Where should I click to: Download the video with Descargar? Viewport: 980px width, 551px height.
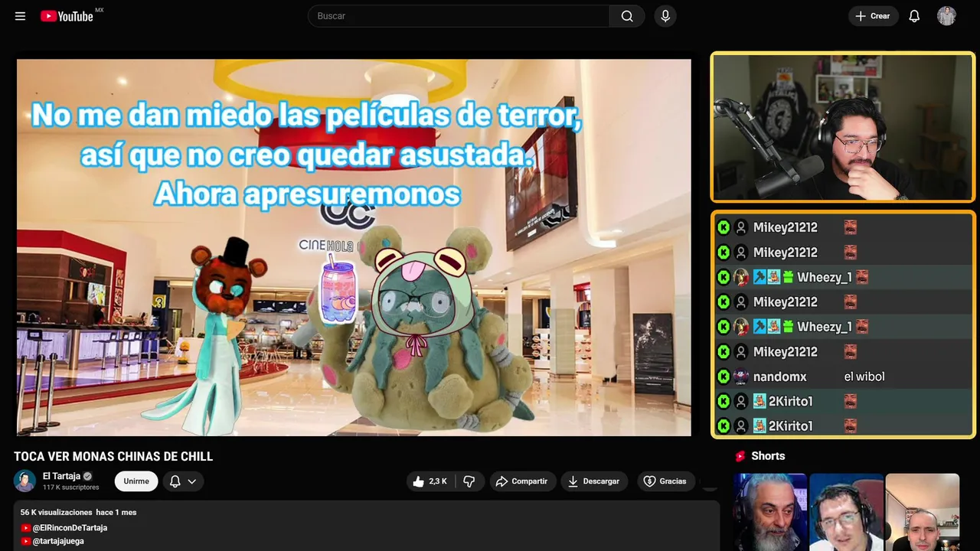coord(594,481)
